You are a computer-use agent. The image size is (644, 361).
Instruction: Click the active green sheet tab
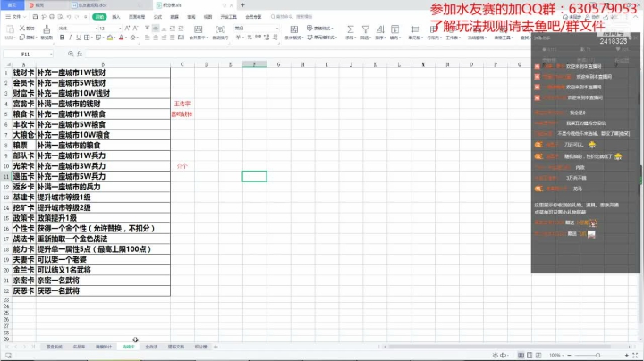(x=129, y=347)
